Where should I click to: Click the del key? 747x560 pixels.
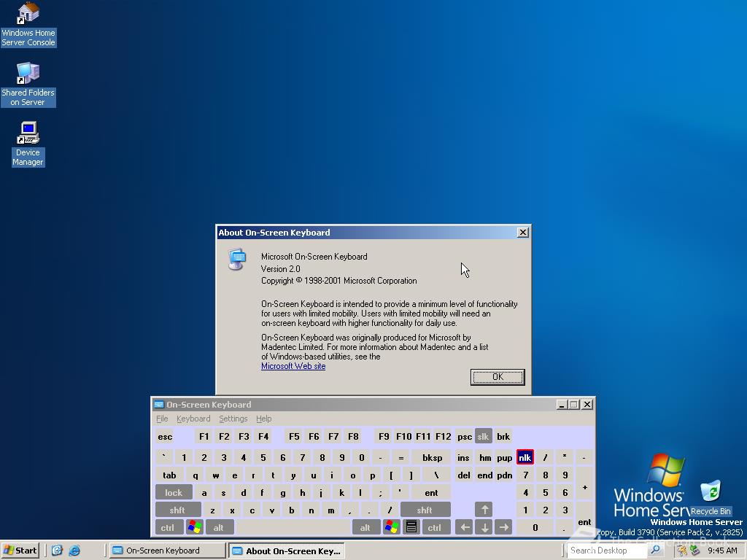point(463,475)
